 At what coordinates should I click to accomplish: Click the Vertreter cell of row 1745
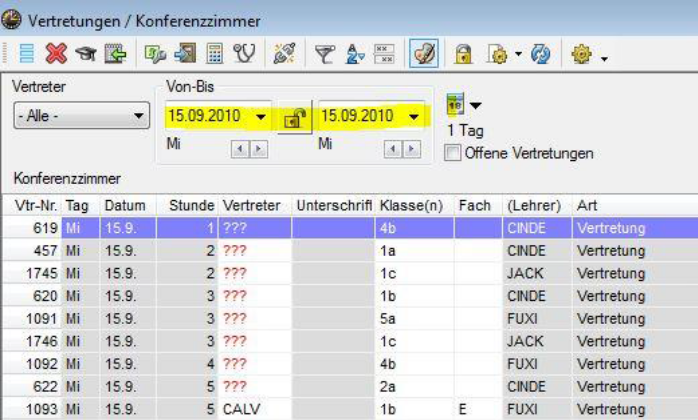click(255, 273)
